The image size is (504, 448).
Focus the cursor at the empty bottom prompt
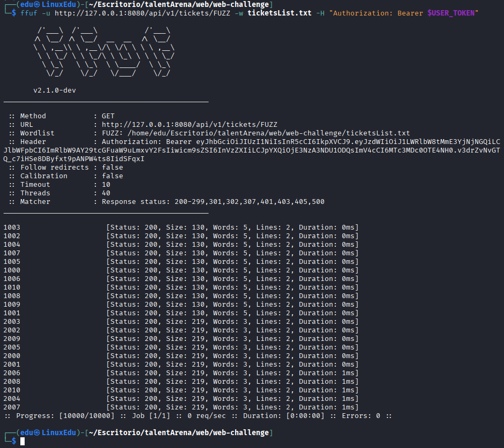22,442
